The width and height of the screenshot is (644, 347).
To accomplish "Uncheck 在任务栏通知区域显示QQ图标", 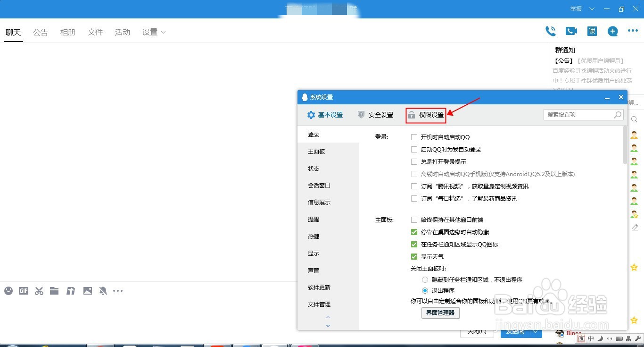I will 414,245.
